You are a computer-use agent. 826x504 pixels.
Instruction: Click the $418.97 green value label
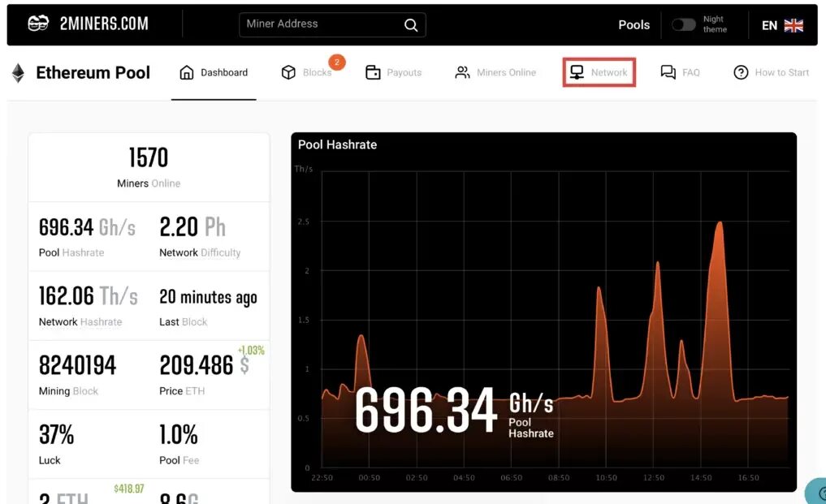click(x=129, y=489)
